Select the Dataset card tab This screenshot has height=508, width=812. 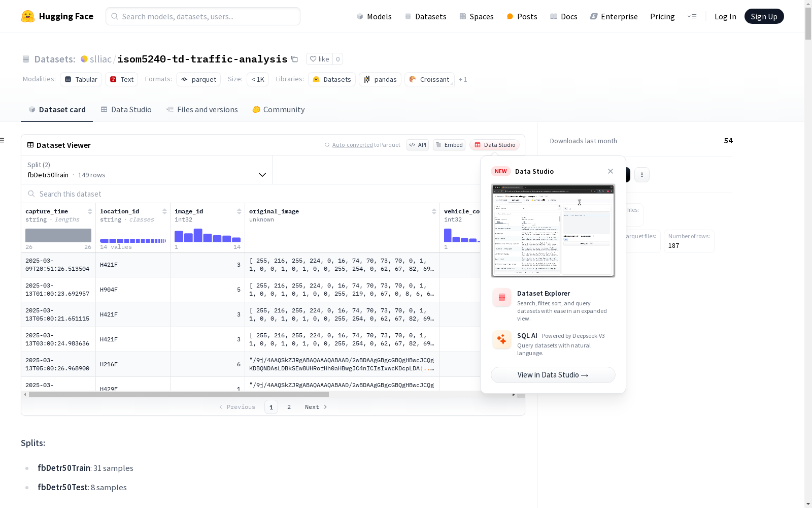pyautogui.click(x=57, y=110)
